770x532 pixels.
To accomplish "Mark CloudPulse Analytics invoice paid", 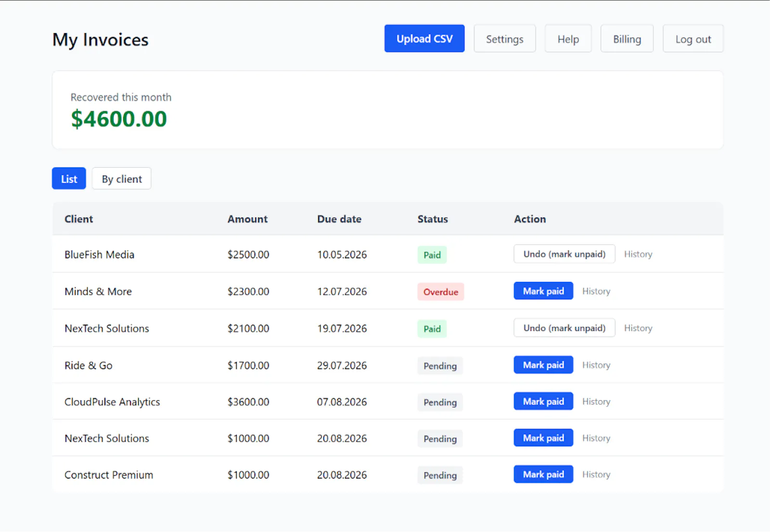I will click(543, 401).
